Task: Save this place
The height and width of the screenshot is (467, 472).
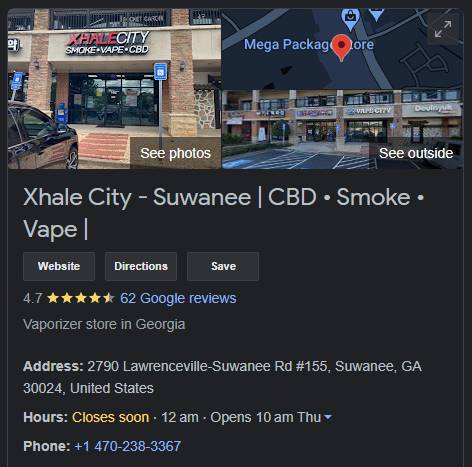Action: click(x=223, y=266)
